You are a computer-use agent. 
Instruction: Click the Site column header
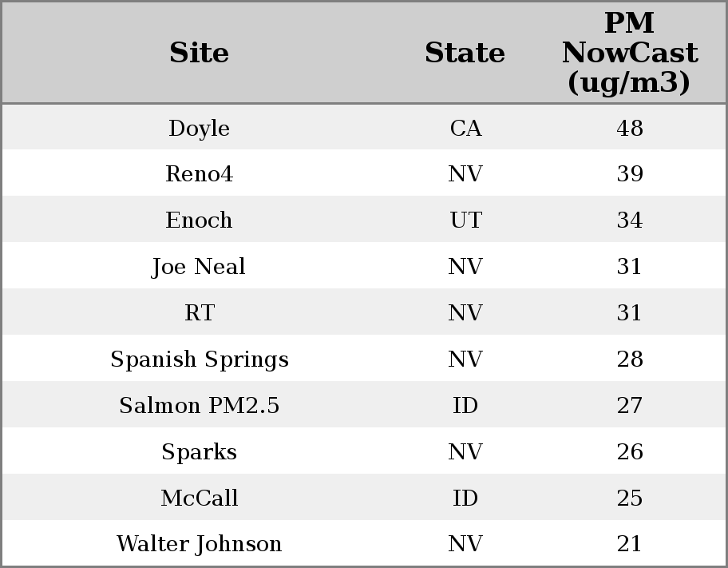(x=199, y=53)
